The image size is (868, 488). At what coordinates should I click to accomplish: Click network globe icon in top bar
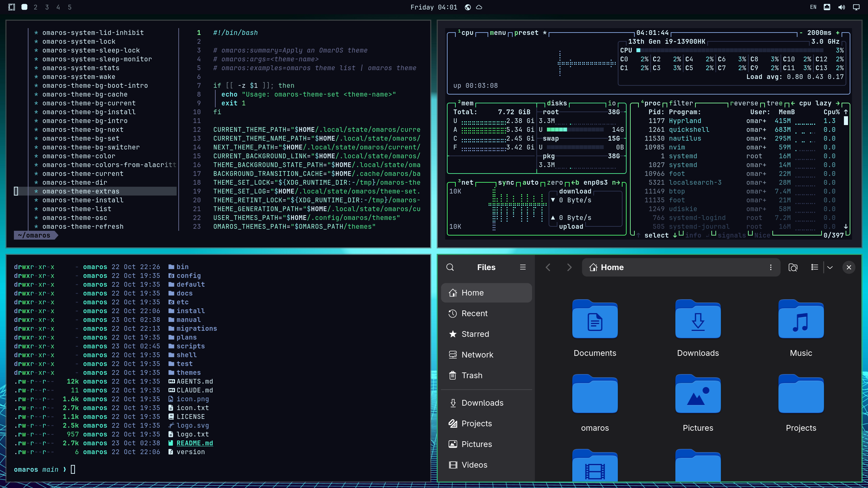(468, 7)
